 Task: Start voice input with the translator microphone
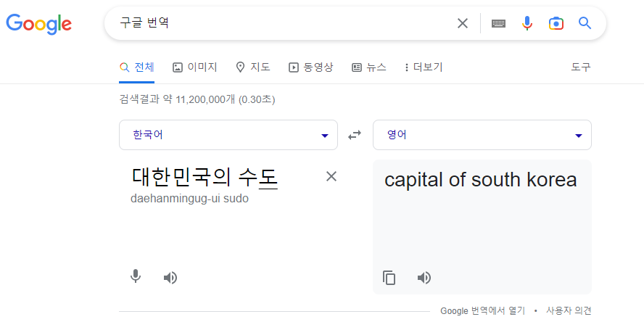(x=136, y=277)
